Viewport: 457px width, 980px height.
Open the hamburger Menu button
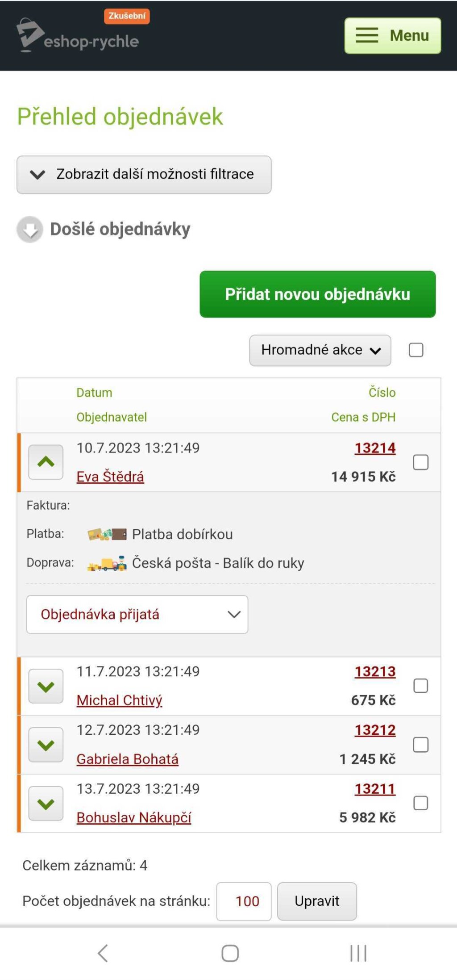393,36
